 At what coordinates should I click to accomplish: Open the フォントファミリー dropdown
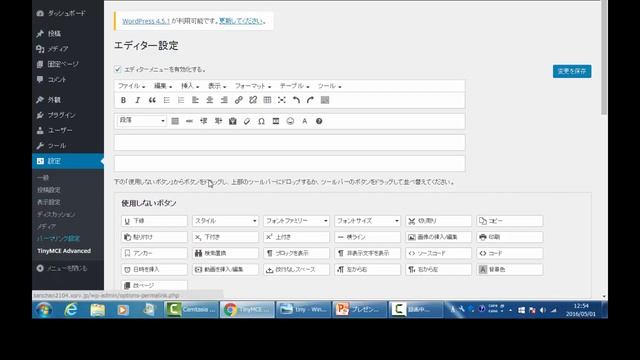pyautogui.click(x=296, y=221)
